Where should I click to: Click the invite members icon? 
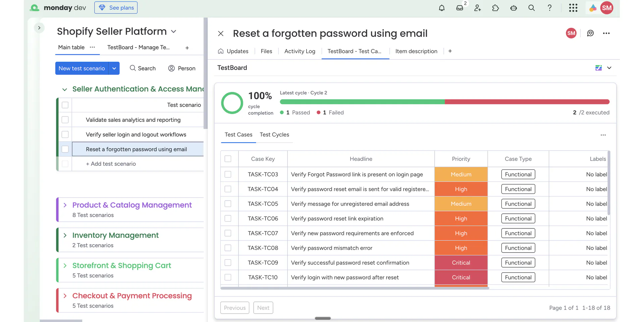click(x=478, y=8)
